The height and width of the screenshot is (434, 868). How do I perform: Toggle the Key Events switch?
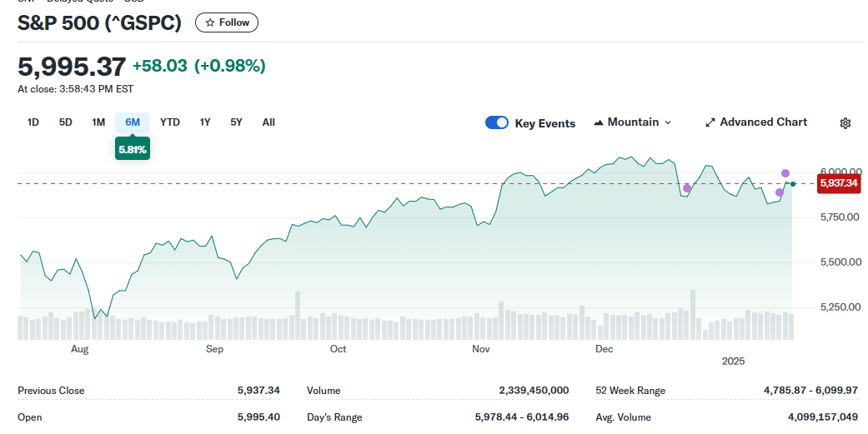click(x=497, y=122)
